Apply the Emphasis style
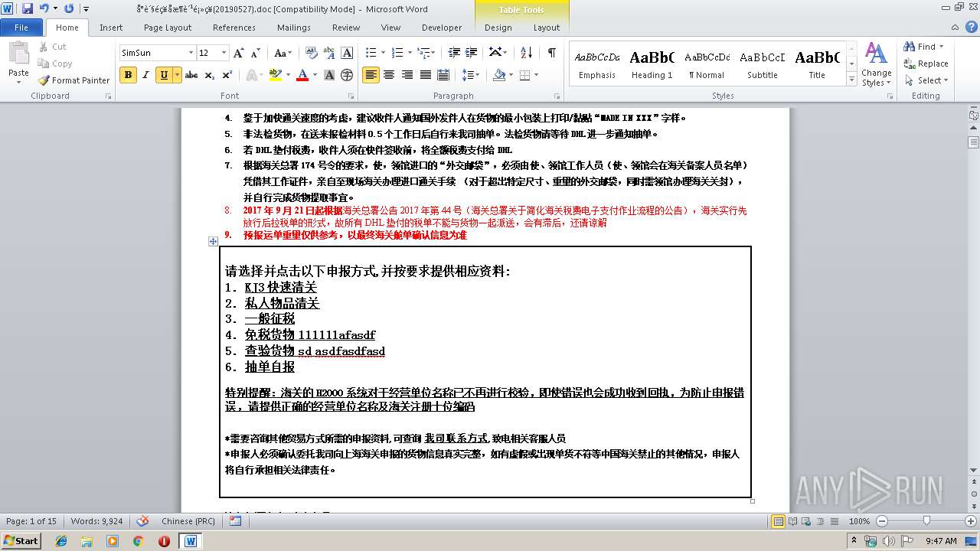Viewport: 980px width, 551px height. 597,64
